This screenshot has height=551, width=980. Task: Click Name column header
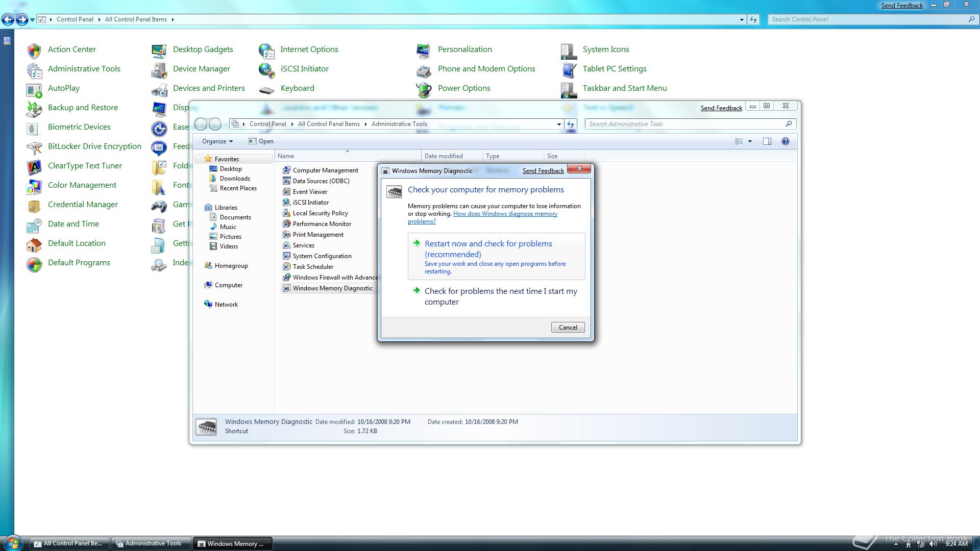(348, 156)
